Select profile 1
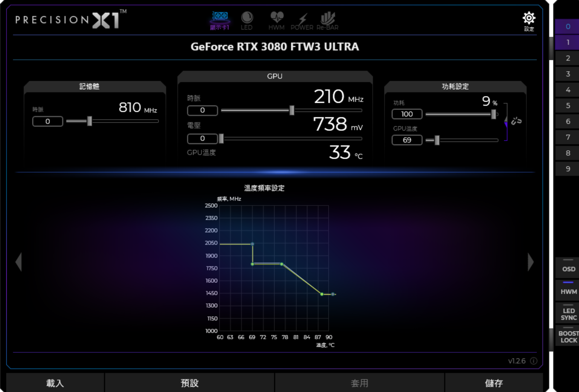 tap(568, 42)
